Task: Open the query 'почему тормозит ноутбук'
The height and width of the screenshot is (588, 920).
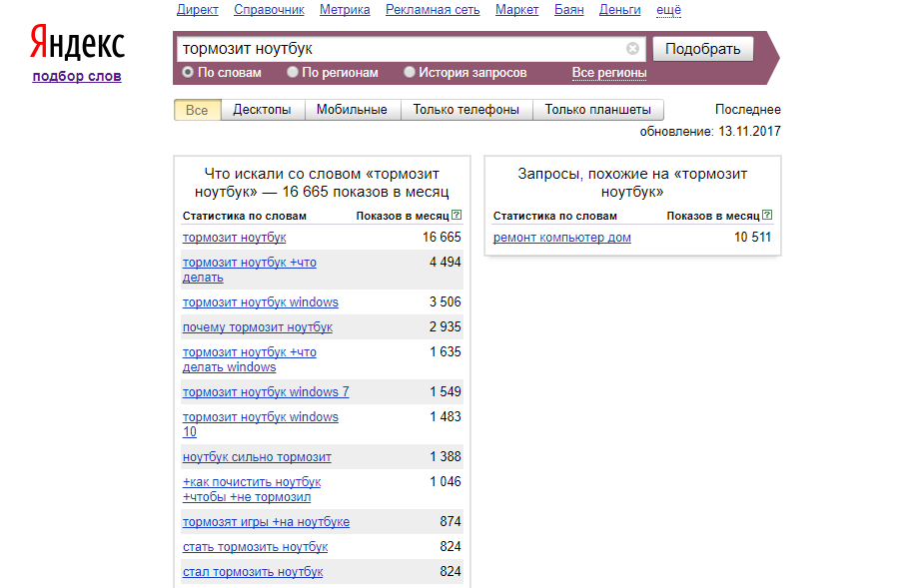Action: point(258,327)
